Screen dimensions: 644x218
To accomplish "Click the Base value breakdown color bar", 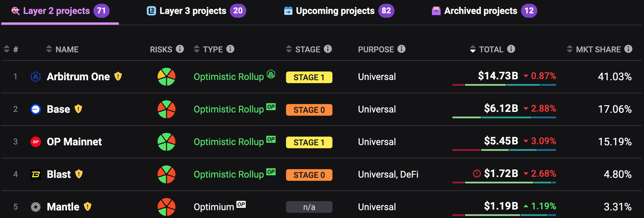I will click(x=504, y=117).
